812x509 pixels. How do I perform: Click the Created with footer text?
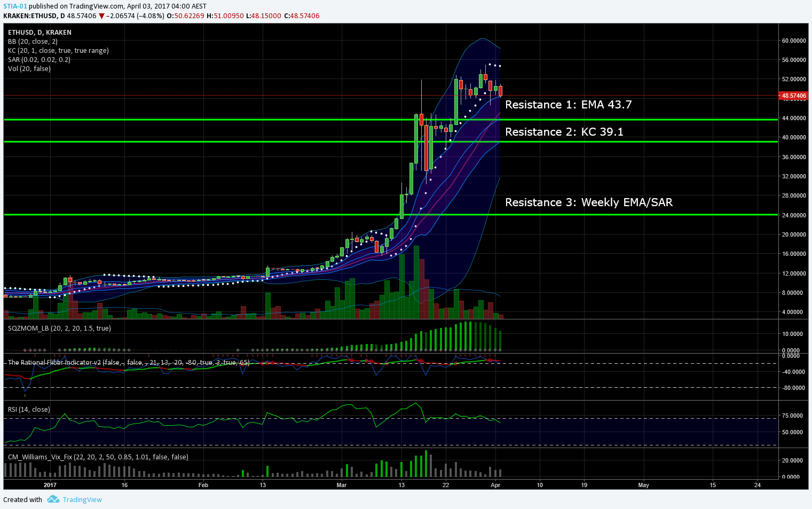click(x=22, y=500)
